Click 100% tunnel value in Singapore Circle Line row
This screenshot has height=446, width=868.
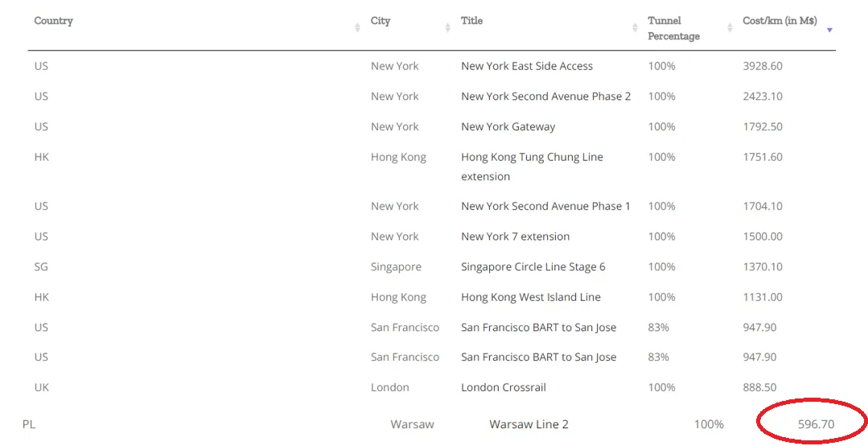coord(661,267)
